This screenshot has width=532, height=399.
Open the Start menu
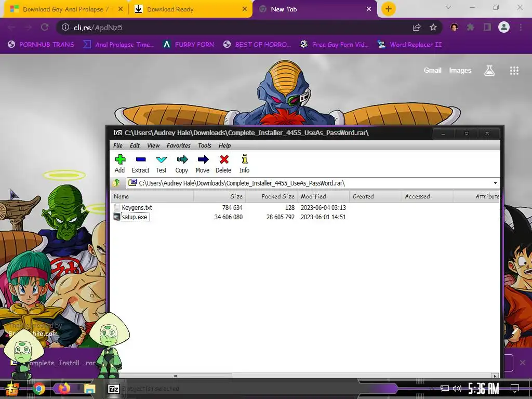coord(12,389)
